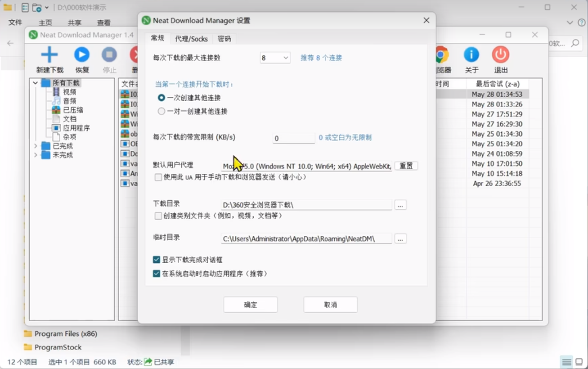Viewport: 588px width, 369px height.
Task: Click the 临时目录 path field
Action: [x=306, y=238]
